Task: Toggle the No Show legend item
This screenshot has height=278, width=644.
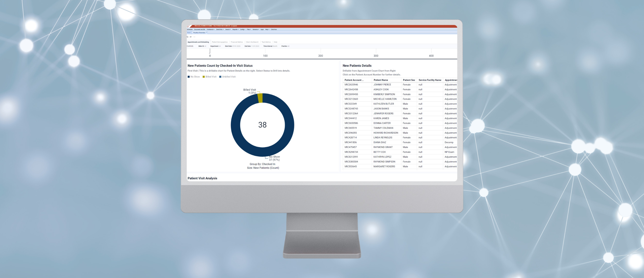Action: (194, 77)
